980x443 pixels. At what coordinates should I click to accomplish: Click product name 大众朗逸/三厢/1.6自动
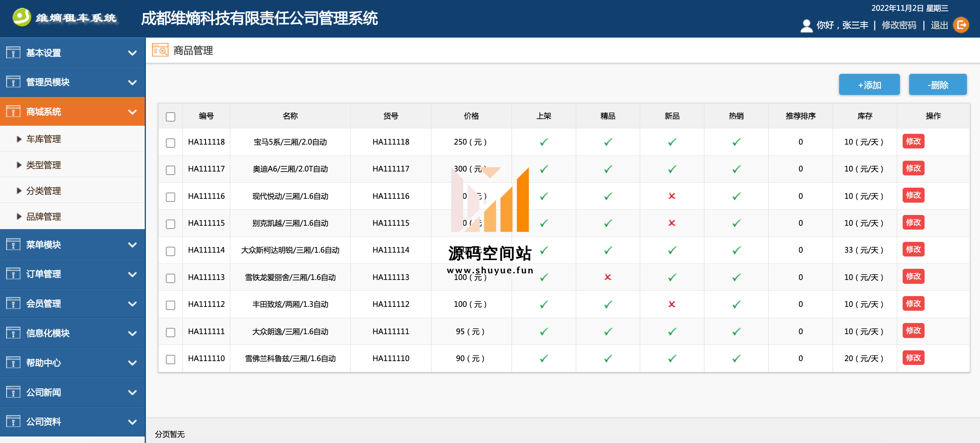click(x=290, y=331)
